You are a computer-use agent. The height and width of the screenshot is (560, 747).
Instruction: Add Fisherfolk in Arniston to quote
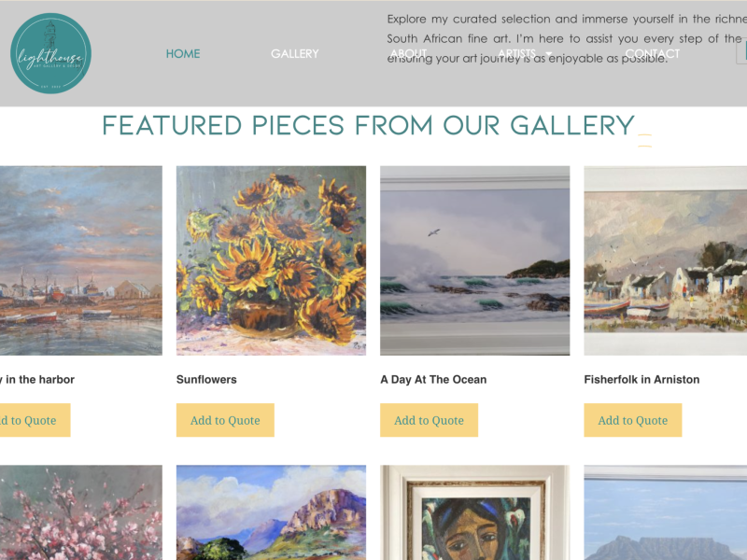632,420
